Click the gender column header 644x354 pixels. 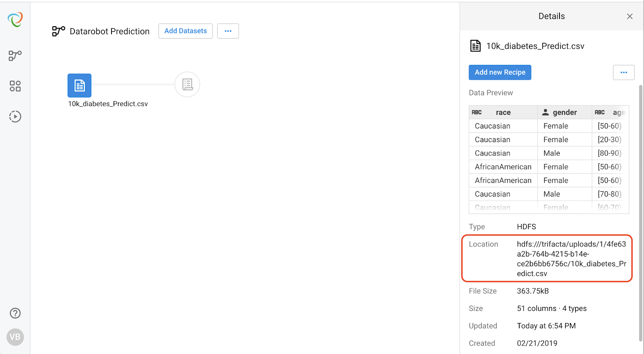pos(565,112)
